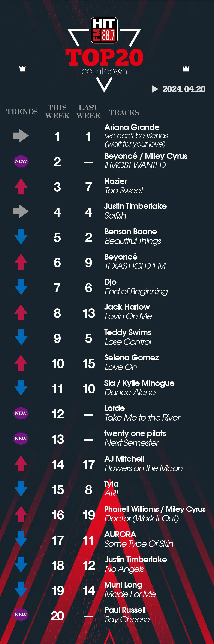The image size is (214, 644).
Task: Click the purple NEW badge for II MOST WANTED
Action: 21,161
